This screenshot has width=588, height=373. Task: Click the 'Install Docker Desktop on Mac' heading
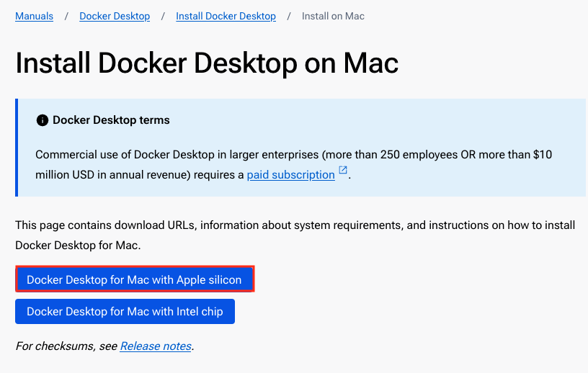point(207,63)
